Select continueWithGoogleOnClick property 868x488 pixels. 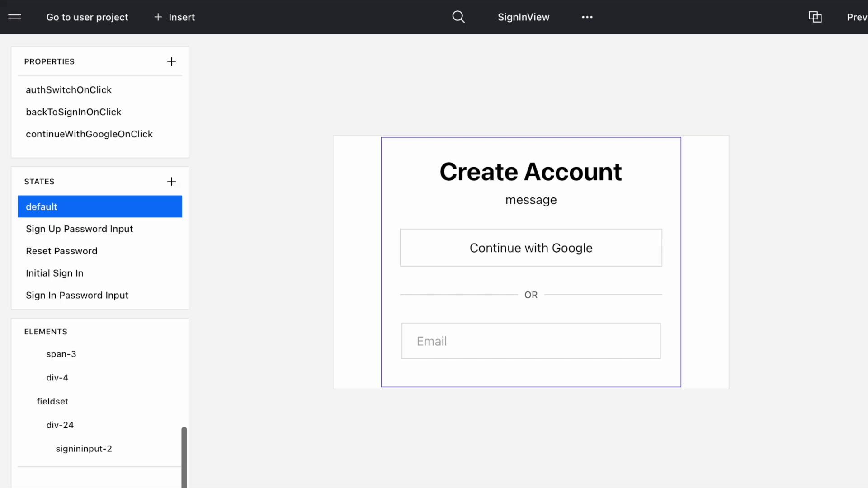pos(89,134)
